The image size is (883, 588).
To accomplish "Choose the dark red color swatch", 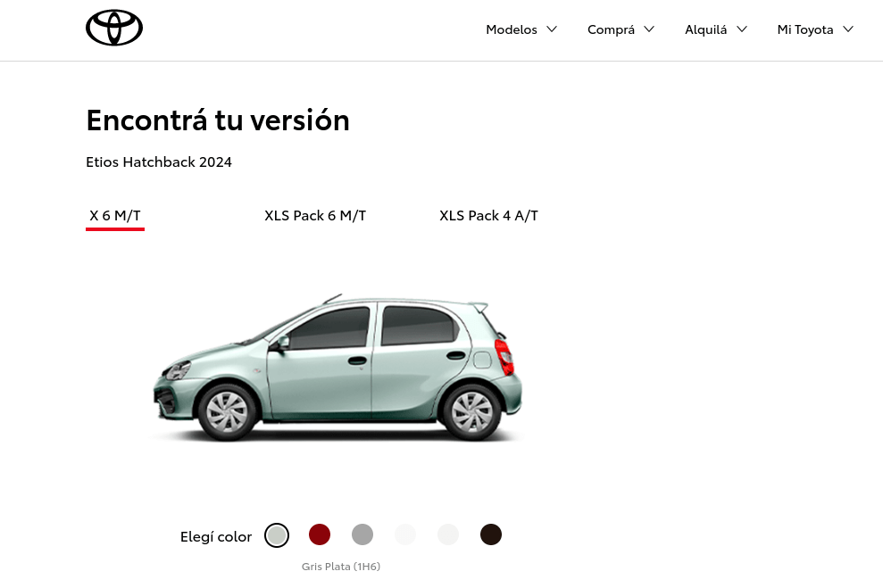I will pos(320,534).
